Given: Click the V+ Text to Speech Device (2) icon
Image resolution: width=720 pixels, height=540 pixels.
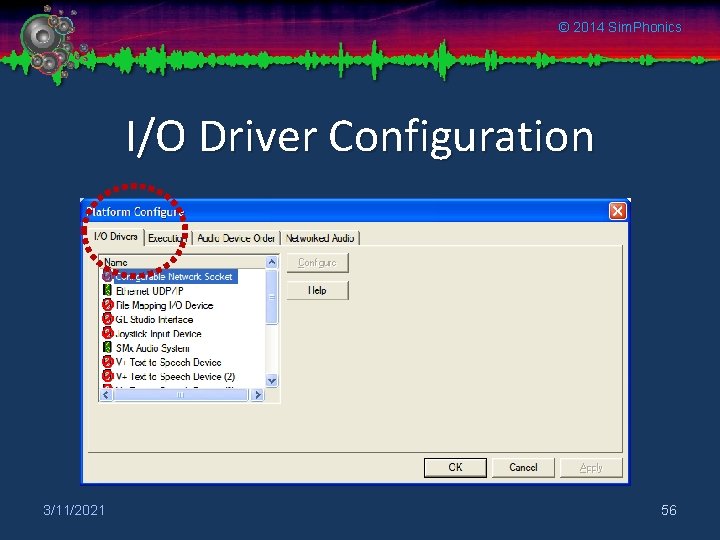Looking at the screenshot, I should point(107,376).
